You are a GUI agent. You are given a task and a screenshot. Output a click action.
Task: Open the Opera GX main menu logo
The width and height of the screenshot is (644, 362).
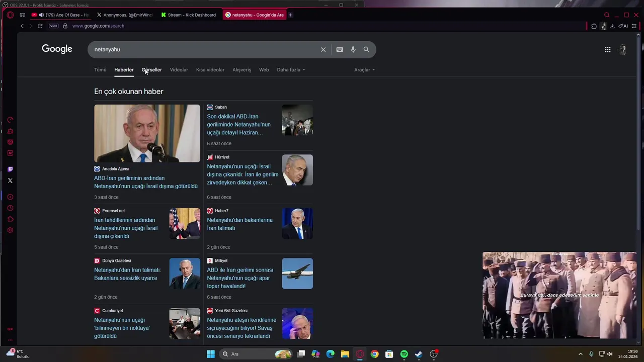pos(10,15)
